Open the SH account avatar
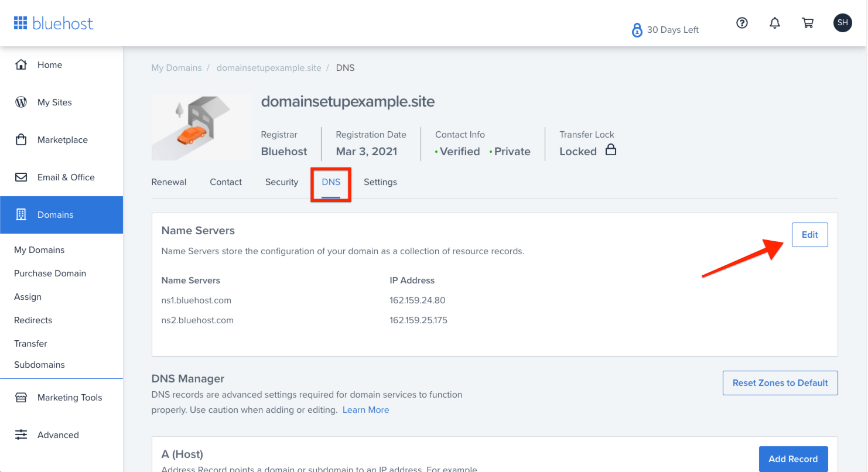 [843, 23]
